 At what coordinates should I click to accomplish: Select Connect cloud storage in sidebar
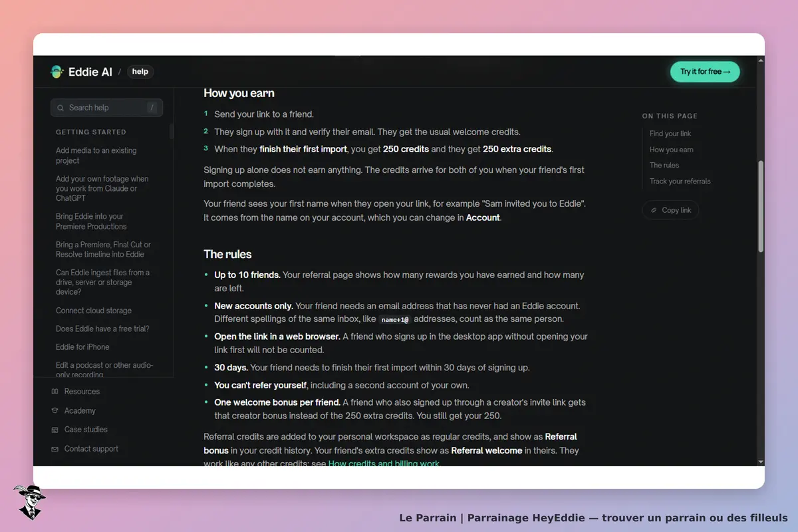(94, 311)
